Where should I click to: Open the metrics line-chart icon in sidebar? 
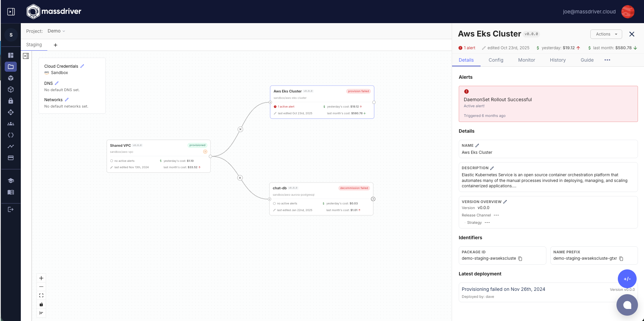11,146
